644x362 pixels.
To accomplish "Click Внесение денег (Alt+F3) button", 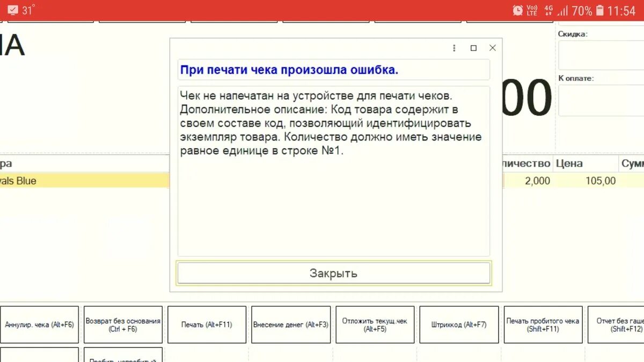I will point(291,324).
